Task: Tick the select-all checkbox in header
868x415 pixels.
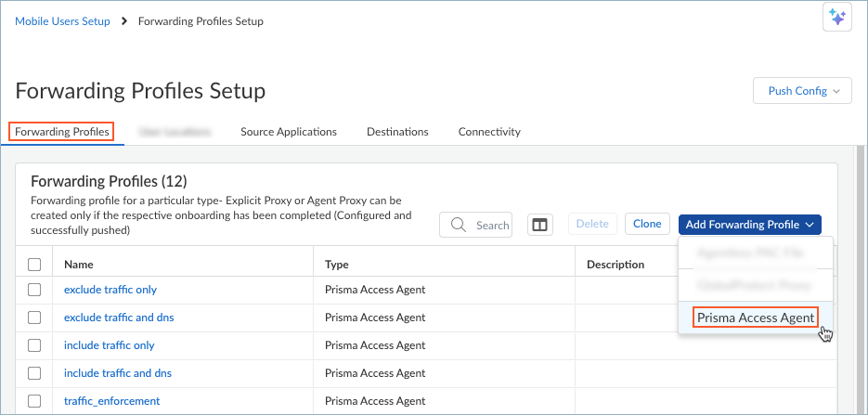Action: 34,265
